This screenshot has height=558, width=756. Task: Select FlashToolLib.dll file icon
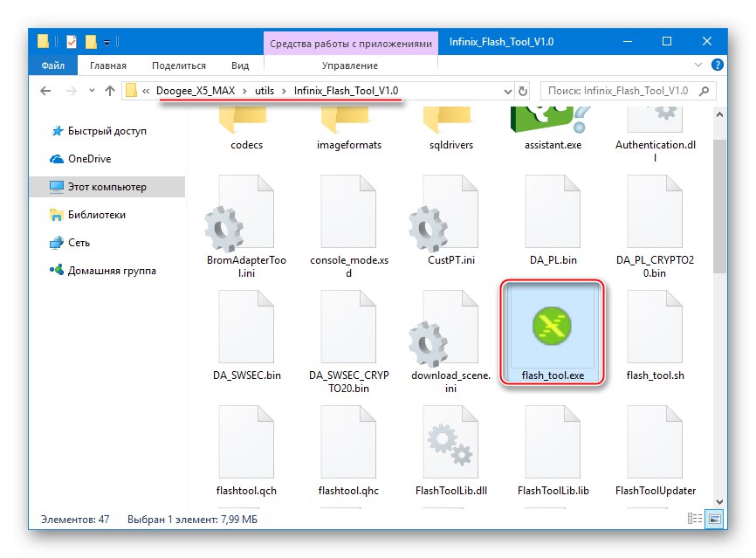coord(450,442)
